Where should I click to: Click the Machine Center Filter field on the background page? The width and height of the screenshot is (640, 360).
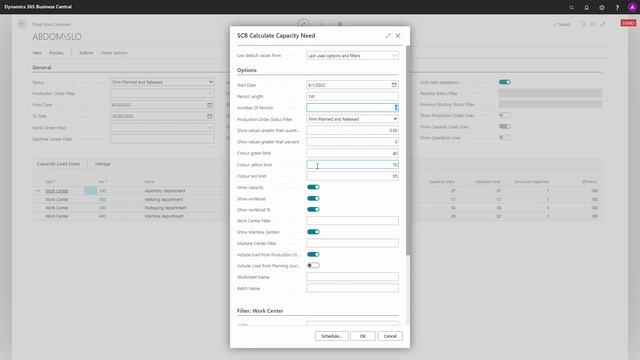click(x=162, y=139)
